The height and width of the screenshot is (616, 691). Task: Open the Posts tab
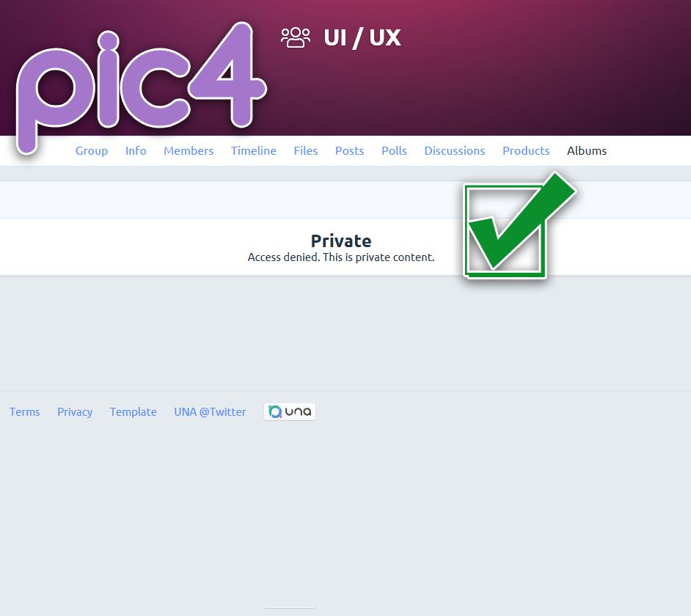350,150
